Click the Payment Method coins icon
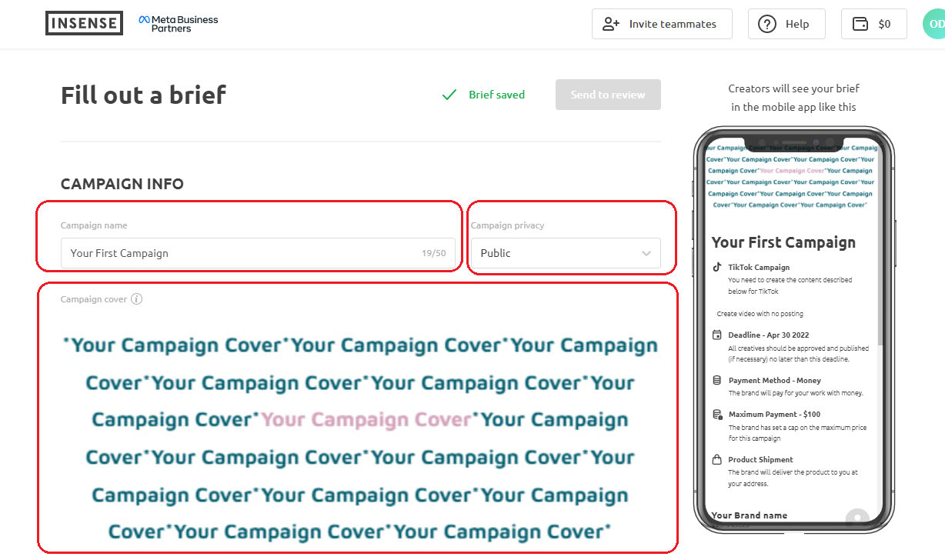 click(717, 380)
